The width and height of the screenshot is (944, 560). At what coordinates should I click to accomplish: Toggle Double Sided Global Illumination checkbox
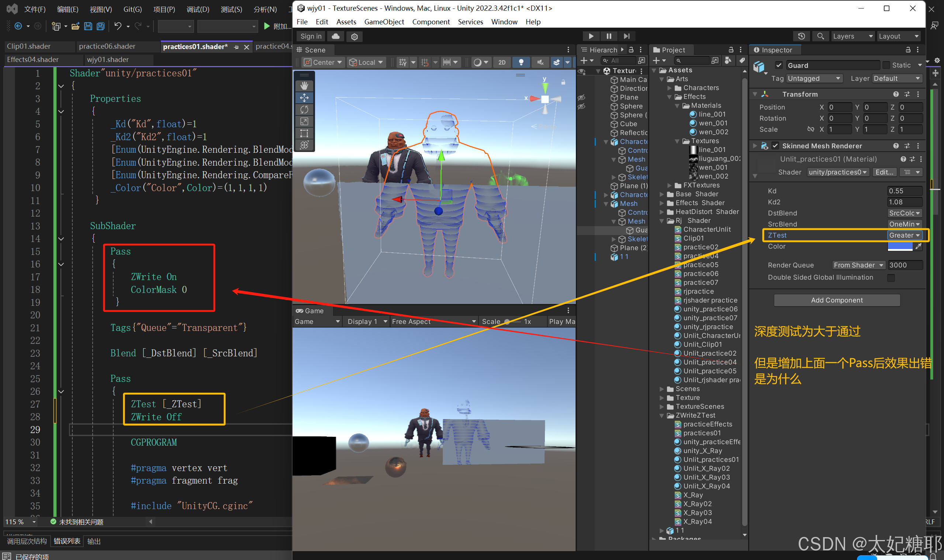click(891, 278)
